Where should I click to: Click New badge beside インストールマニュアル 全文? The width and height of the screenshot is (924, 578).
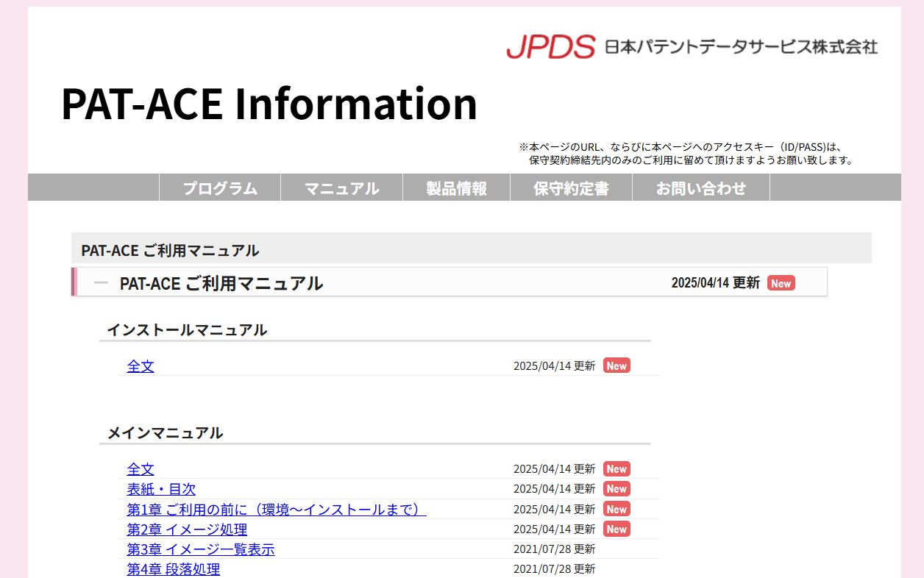coord(616,365)
